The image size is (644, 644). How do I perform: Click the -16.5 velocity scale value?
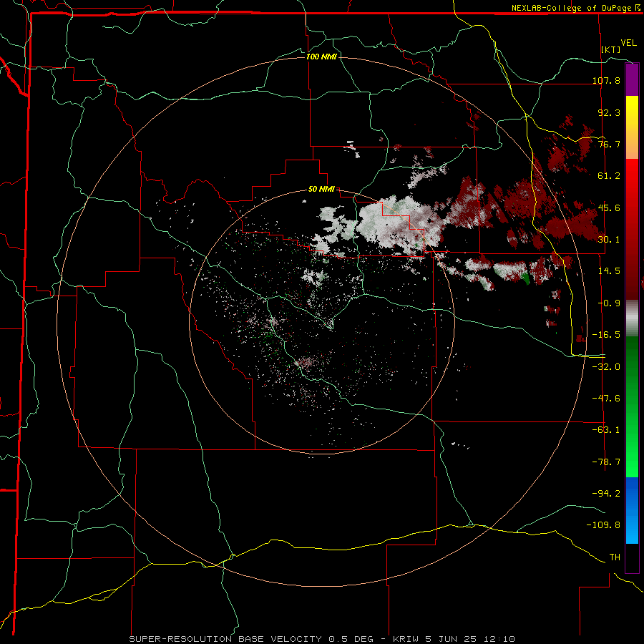(606, 335)
